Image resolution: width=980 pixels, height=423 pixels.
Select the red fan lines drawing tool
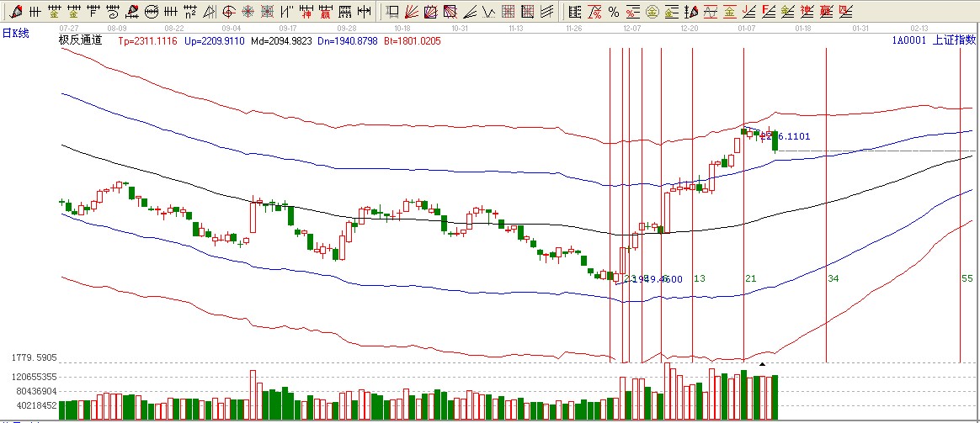point(411,12)
